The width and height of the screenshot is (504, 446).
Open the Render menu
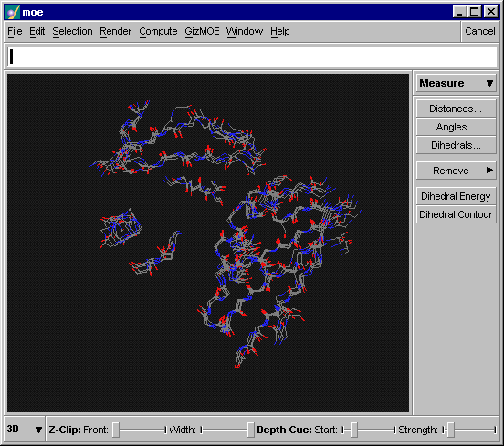pos(115,32)
